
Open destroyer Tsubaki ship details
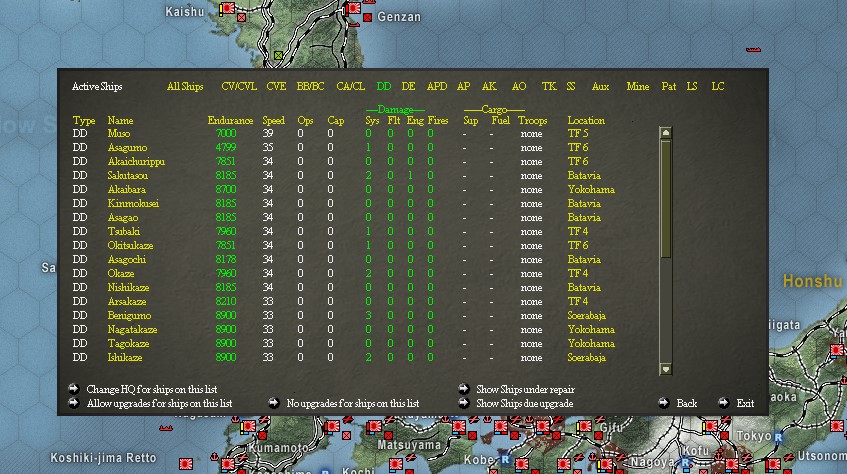pos(124,231)
